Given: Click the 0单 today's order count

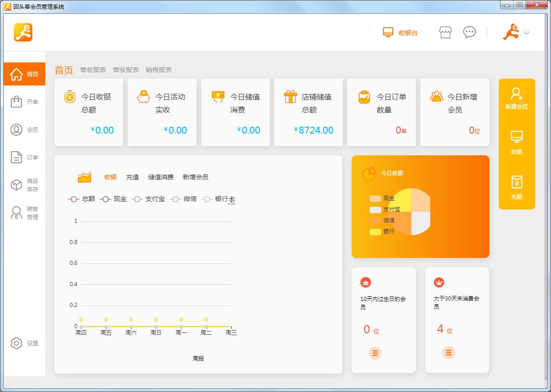Looking at the screenshot, I should 401,131.
